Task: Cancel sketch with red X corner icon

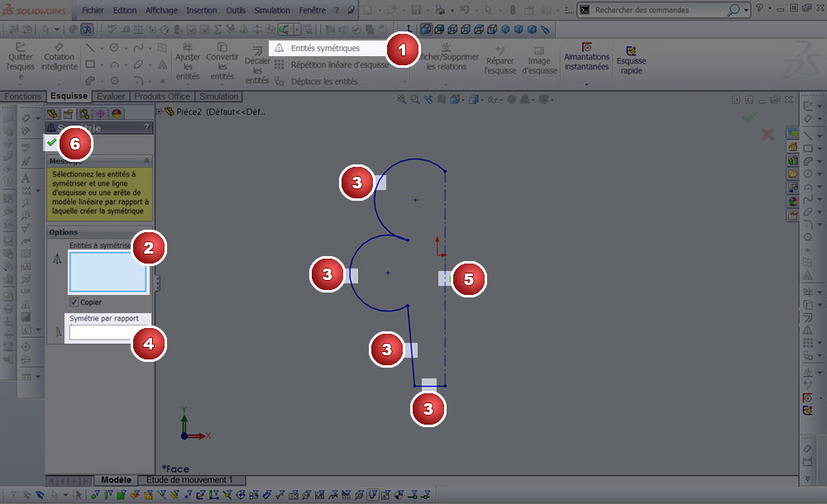Action: tap(767, 135)
